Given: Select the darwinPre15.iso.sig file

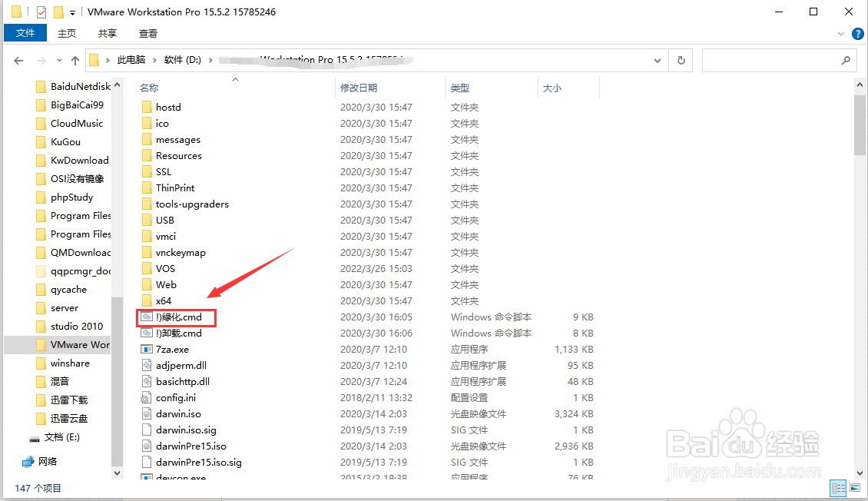Looking at the screenshot, I should (x=199, y=462).
